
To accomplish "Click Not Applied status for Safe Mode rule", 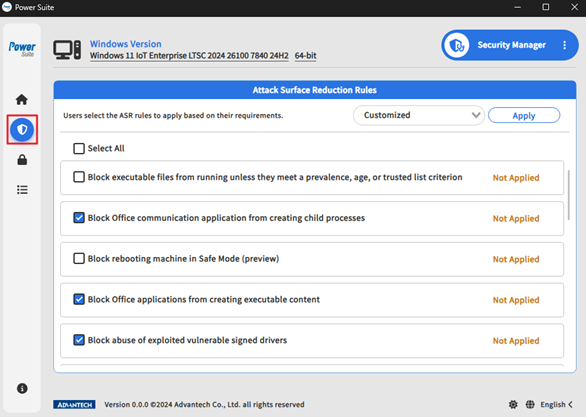I will point(516,259).
